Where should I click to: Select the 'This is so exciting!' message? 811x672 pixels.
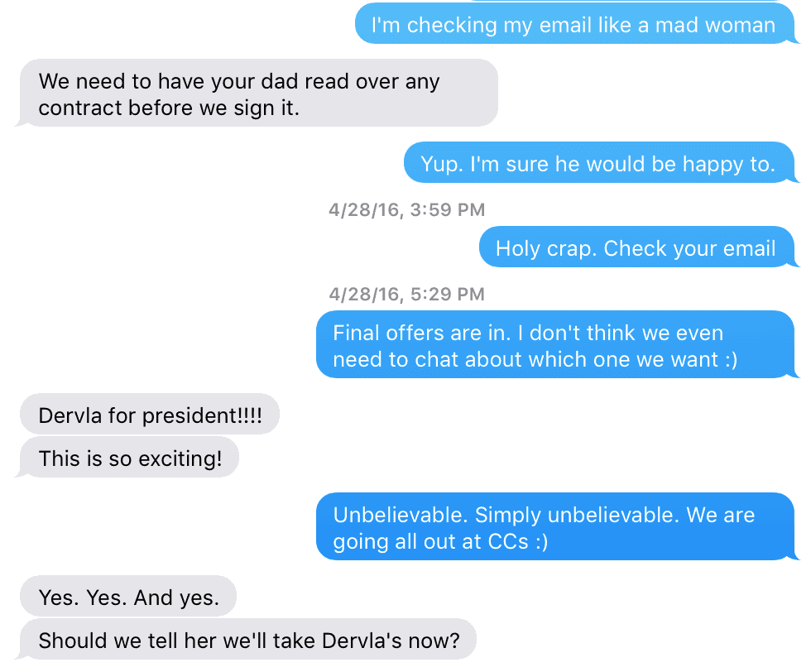click(x=129, y=458)
